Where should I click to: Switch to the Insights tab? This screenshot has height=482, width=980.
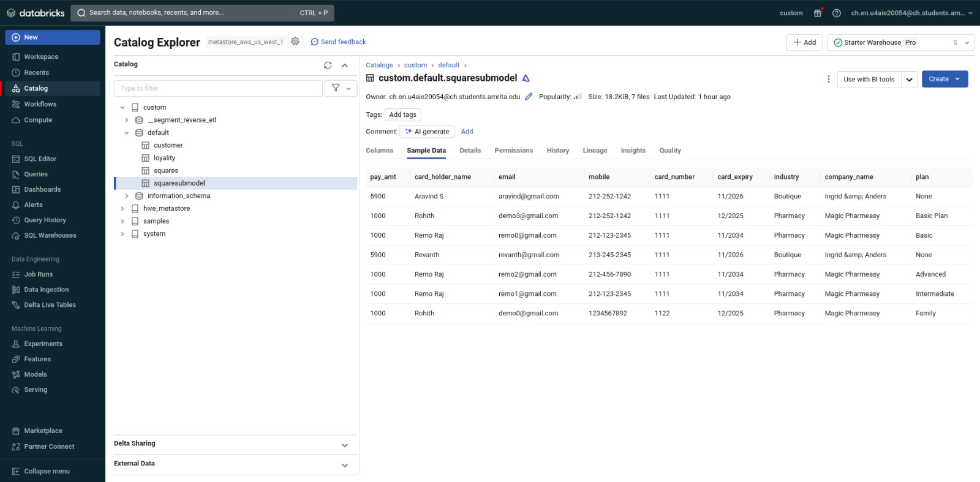[633, 151]
